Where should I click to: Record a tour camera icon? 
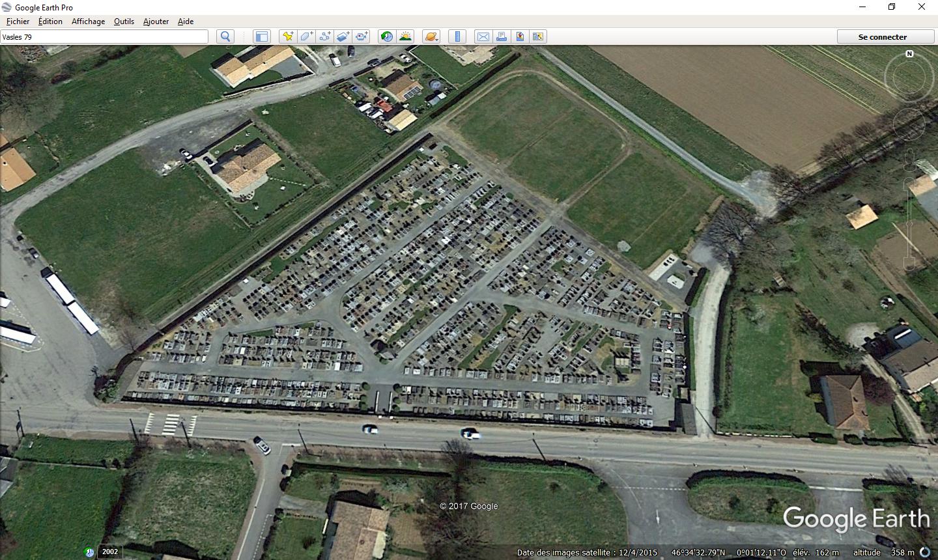click(362, 36)
